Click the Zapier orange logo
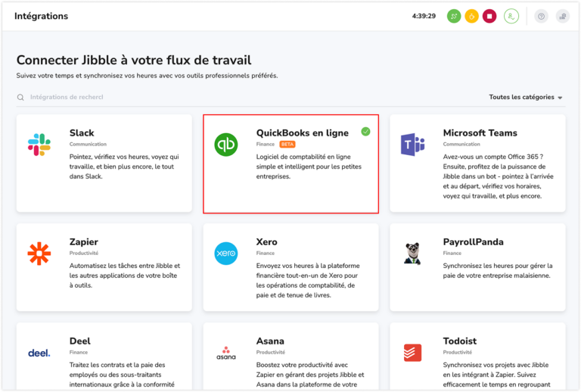This screenshot has height=392, width=581. [x=39, y=254]
